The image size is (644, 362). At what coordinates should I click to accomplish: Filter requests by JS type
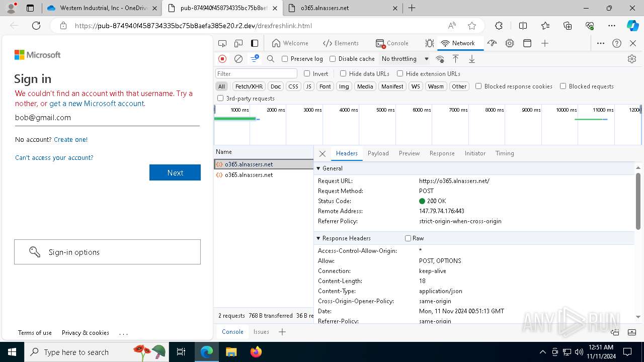tap(309, 86)
